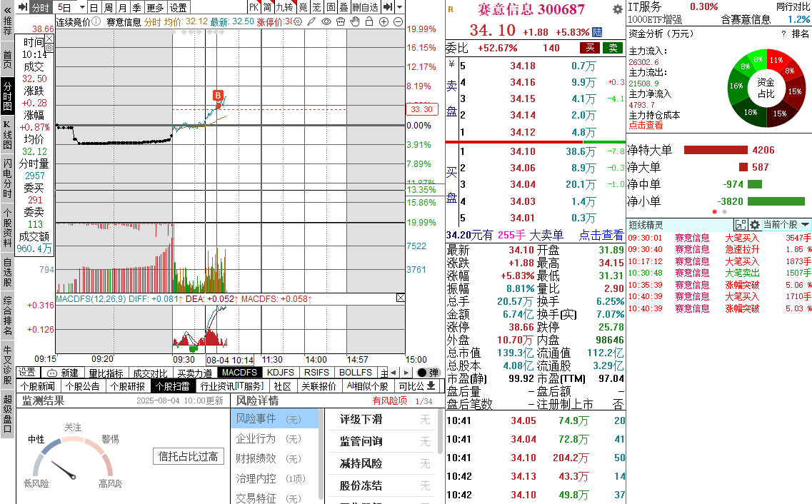Toggle the lock icon on chart toolbar
The width and height of the screenshot is (812, 504).
pos(369,21)
